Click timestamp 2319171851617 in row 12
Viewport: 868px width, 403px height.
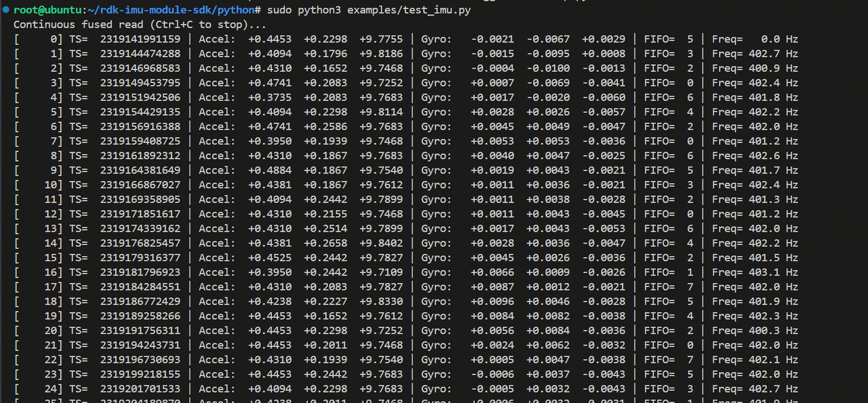click(140, 214)
